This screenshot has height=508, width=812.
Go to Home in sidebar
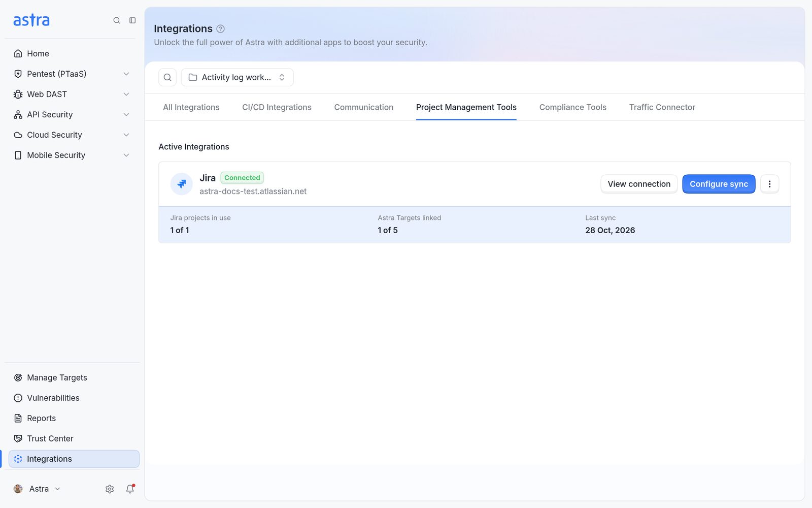click(x=74, y=53)
